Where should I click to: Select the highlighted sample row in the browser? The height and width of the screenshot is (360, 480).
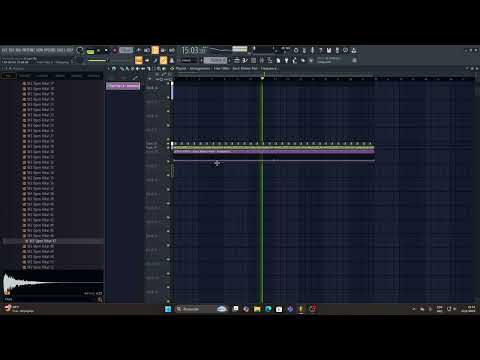(53, 241)
